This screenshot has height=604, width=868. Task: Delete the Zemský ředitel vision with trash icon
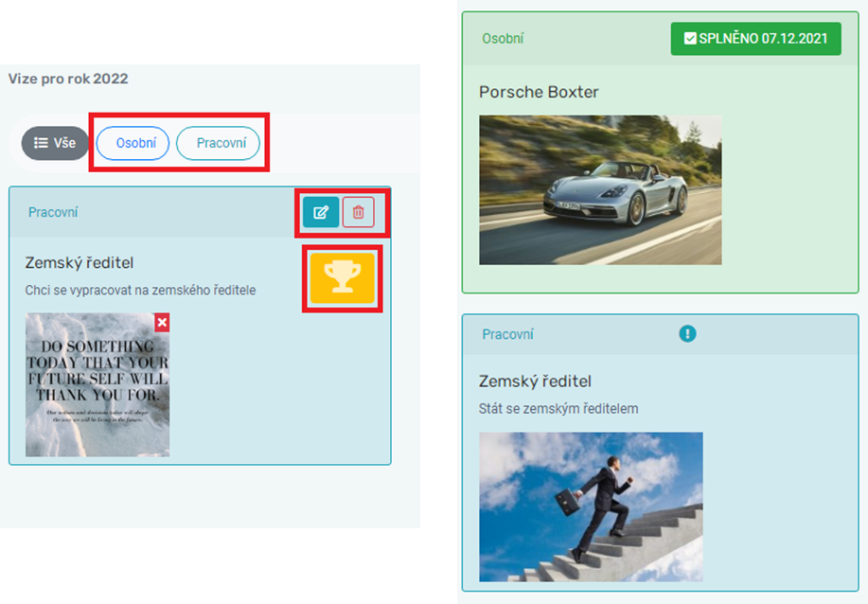[x=358, y=212]
